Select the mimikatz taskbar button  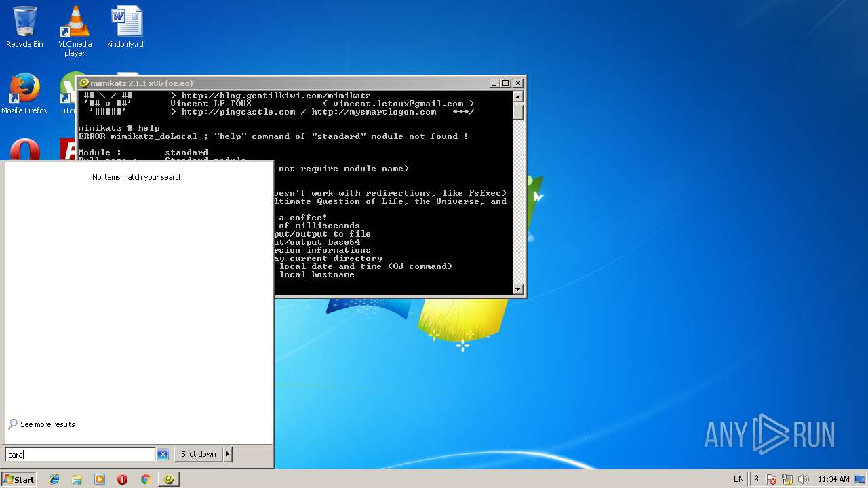tap(169, 479)
